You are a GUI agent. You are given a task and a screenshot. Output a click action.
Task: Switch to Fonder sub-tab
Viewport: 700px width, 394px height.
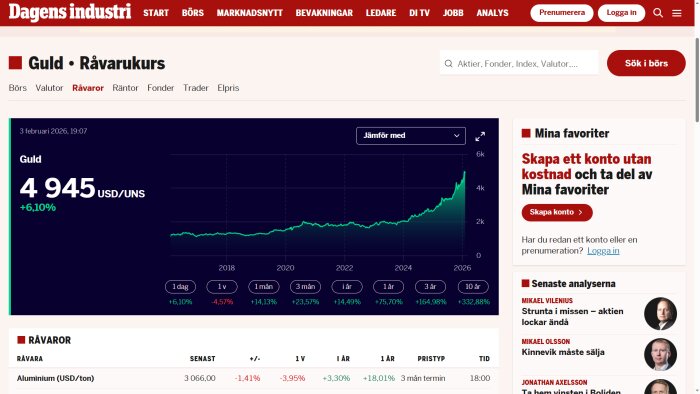click(x=161, y=88)
